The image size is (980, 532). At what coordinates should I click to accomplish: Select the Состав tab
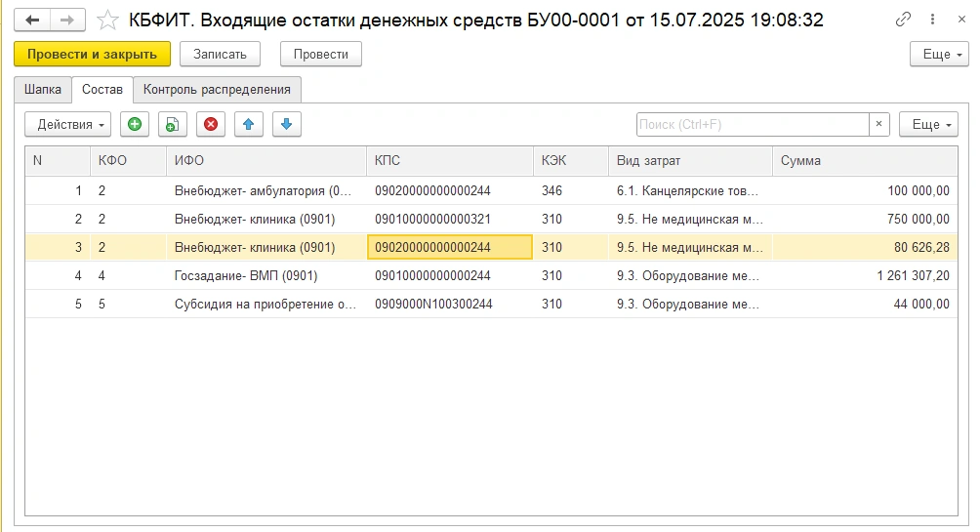tap(102, 90)
